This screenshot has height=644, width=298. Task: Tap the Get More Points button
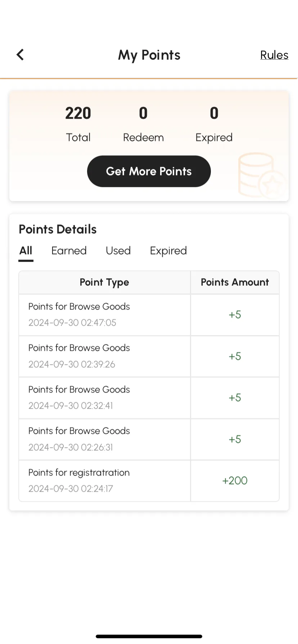(149, 171)
